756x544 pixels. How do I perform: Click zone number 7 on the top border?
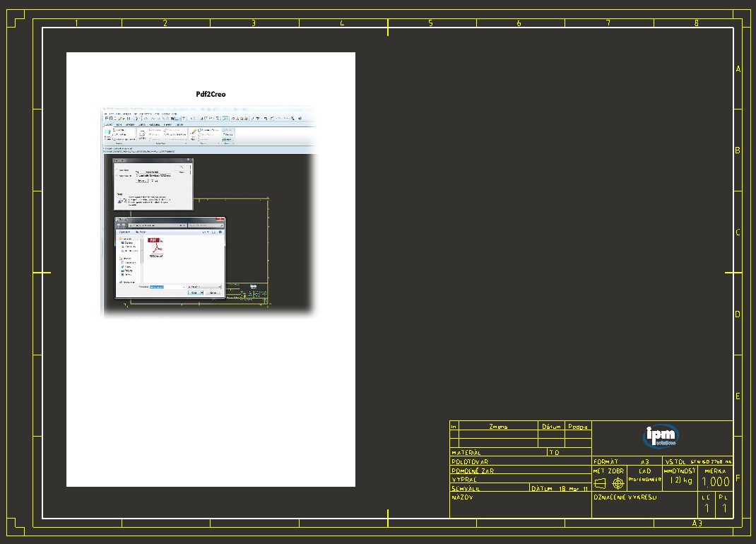pos(608,23)
